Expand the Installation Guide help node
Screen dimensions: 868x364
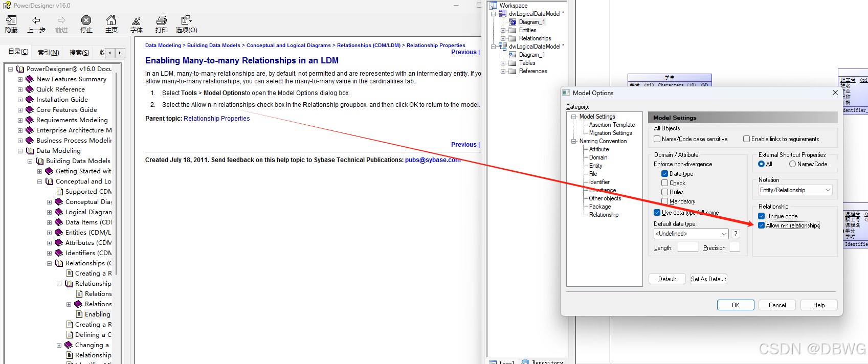coord(20,100)
